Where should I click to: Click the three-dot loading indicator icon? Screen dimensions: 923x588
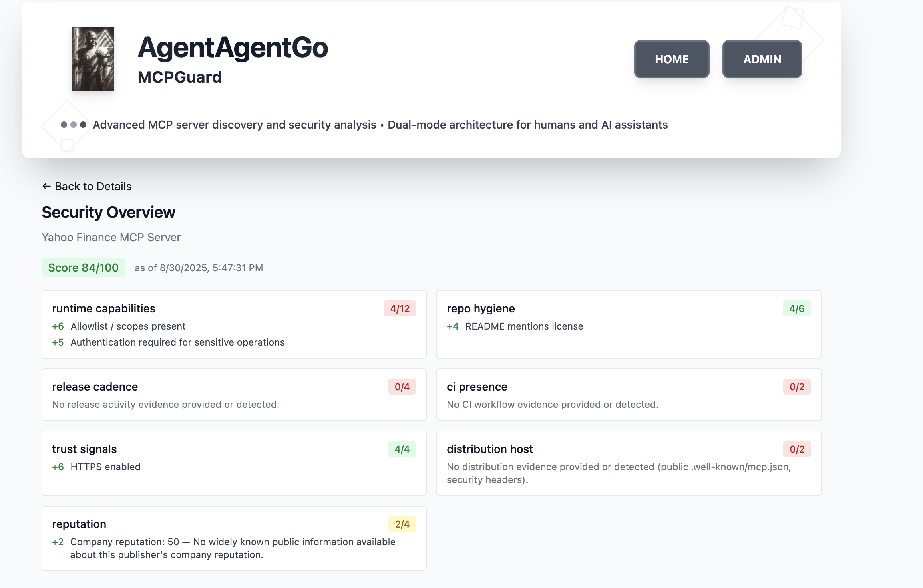tap(73, 125)
